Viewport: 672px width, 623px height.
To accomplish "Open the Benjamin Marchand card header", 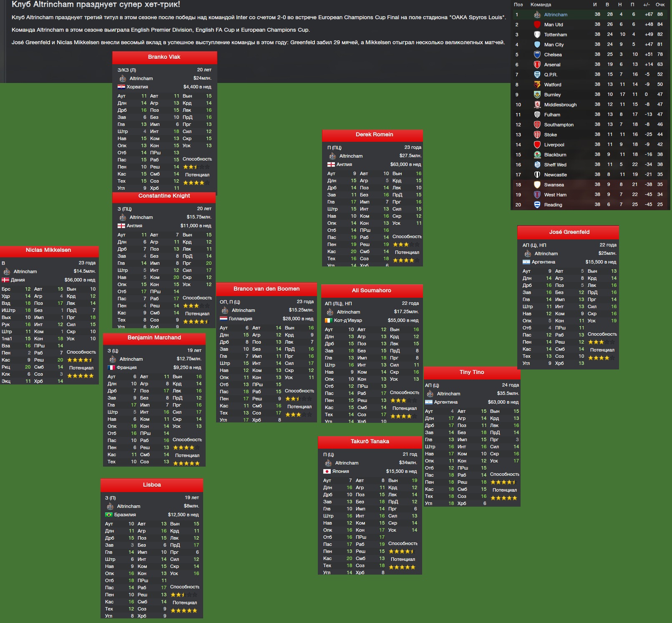I will coord(154,338).
